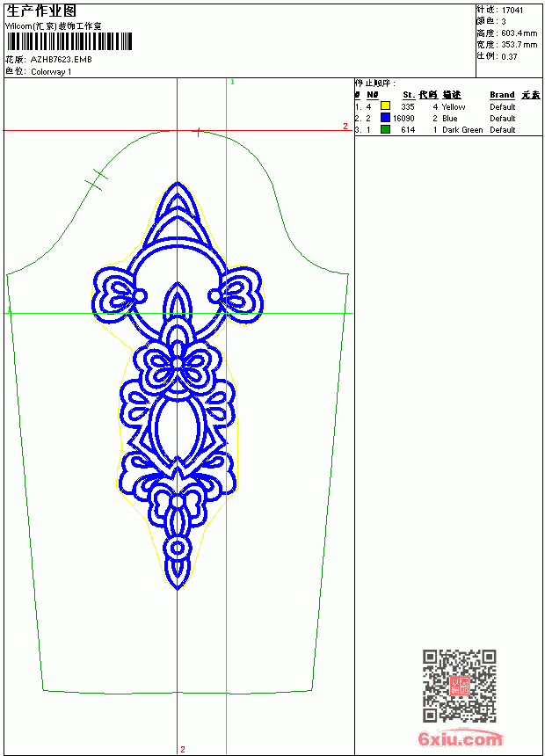545x756 pixels.
Task: Click the barcode under the studio name
Action: pyautogui.click(x=69, y=41)
